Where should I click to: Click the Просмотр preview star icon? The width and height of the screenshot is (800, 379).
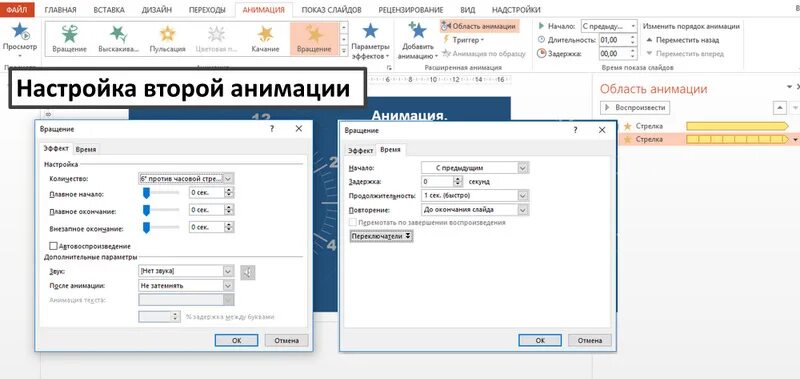20,32
